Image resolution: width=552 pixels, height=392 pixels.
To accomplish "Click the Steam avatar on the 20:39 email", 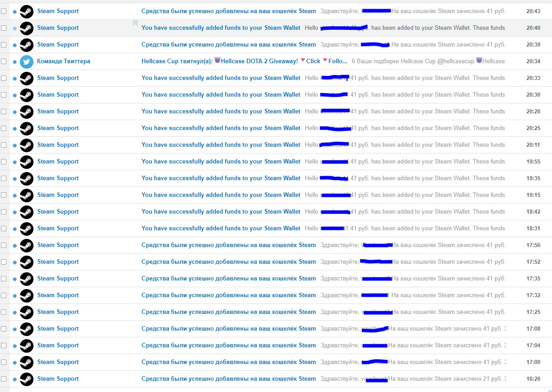I will coord(27,45).
